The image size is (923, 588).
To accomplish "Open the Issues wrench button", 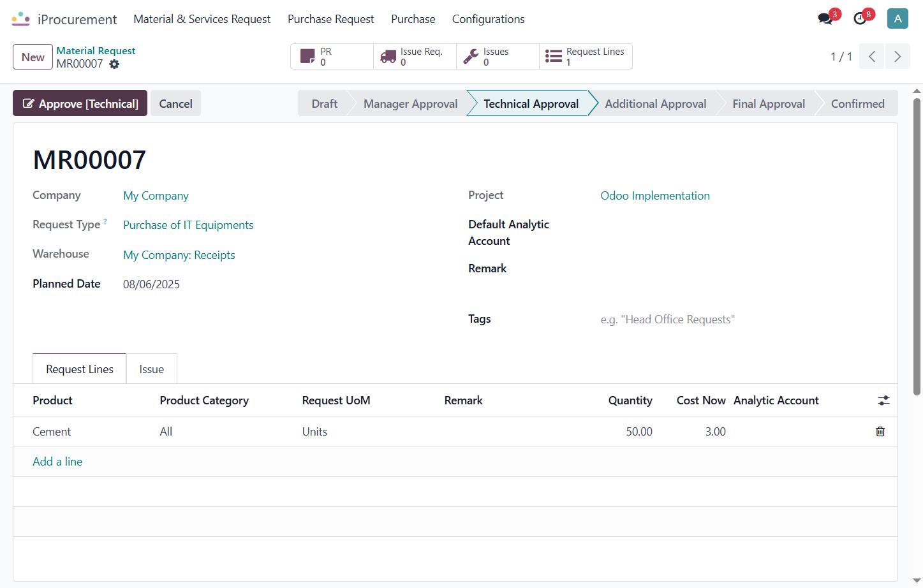I will pyautogui.click(x=498, y=56).
